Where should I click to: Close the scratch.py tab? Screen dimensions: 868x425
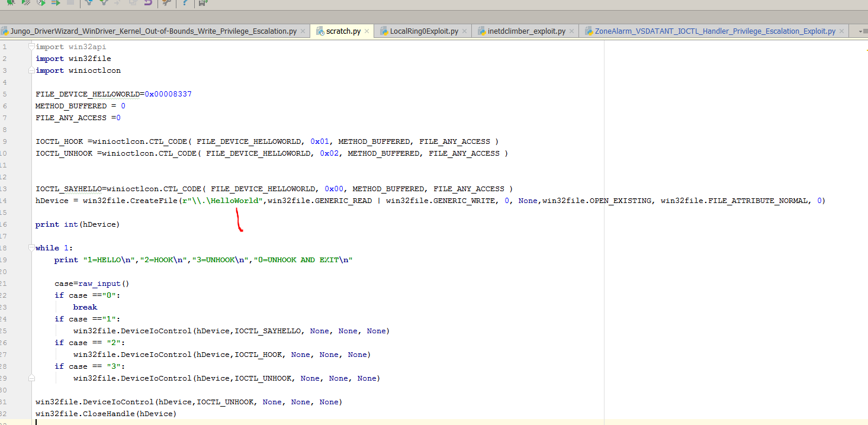click(x=367, y=31)
